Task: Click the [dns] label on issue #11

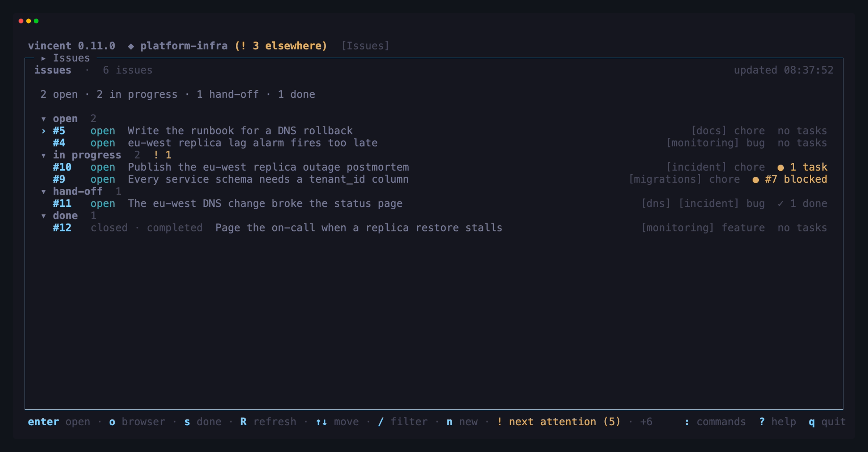Action: coord(655,204)
